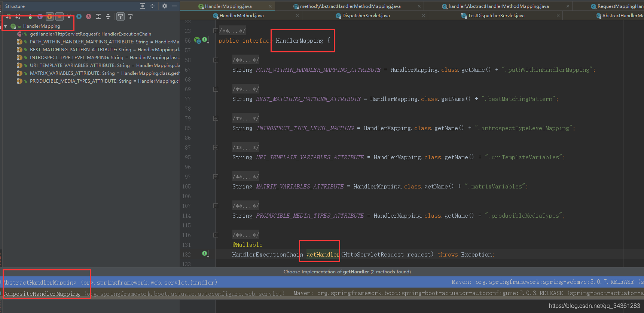Close the HandlerMethod.java tab
The height and width of the screenshot is (313, 644).
[x=297, y=16]
